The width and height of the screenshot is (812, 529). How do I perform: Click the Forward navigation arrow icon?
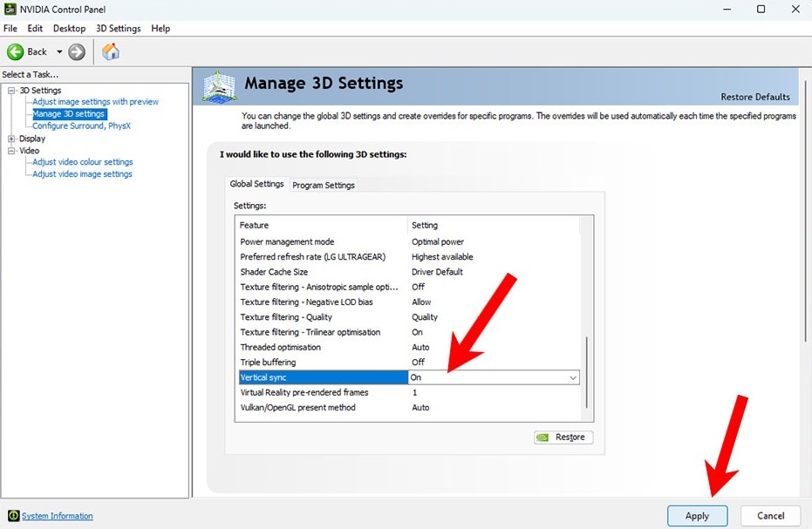tap(76, 51)
